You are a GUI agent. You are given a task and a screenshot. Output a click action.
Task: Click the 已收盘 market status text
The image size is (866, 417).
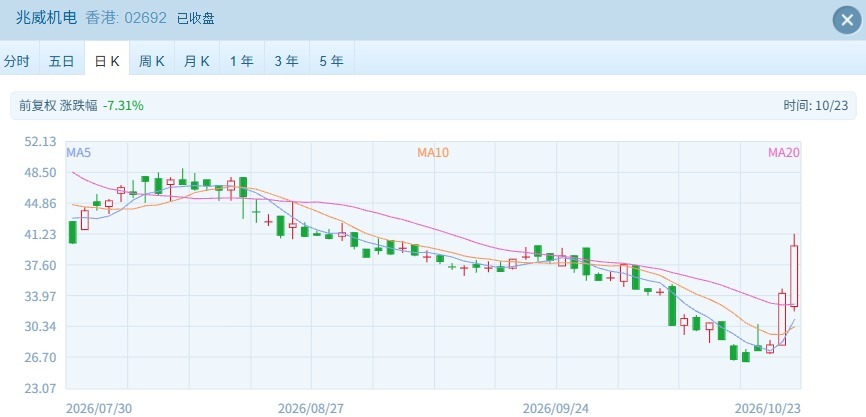pos(196,18)
